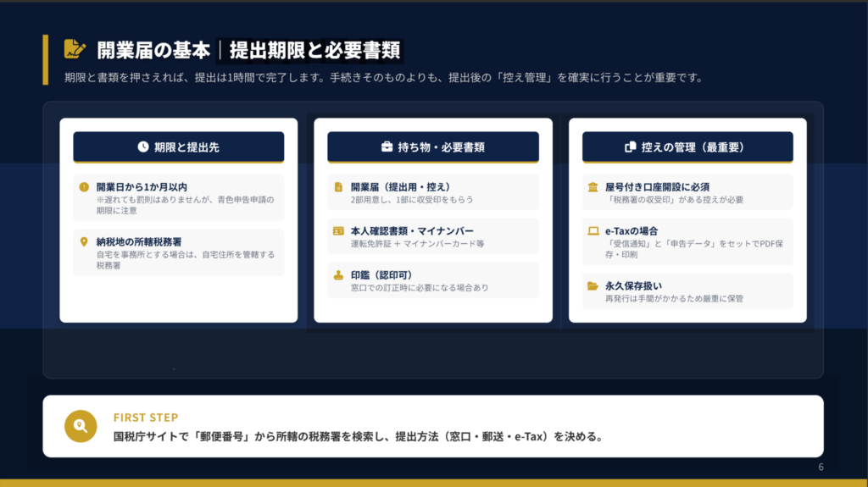Screen dimensions: 868x487
Task: Select the open folder icon beside 永久保存扱い
Action: (593, 285)
